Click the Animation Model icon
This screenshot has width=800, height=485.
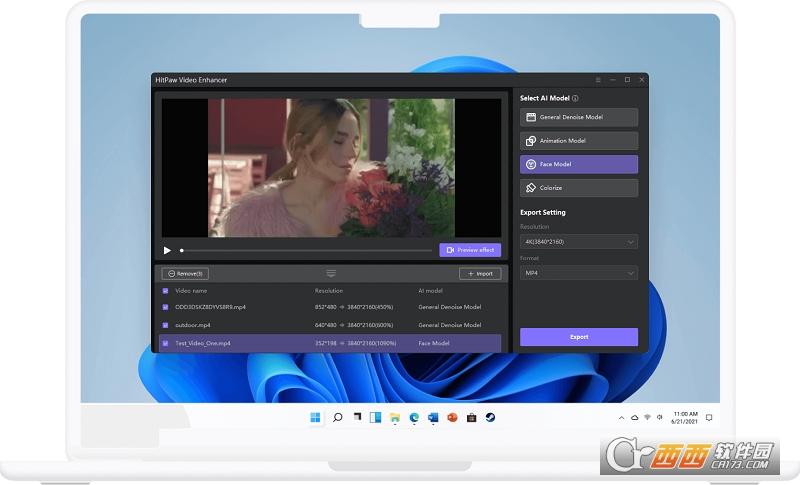coord(531,141)
